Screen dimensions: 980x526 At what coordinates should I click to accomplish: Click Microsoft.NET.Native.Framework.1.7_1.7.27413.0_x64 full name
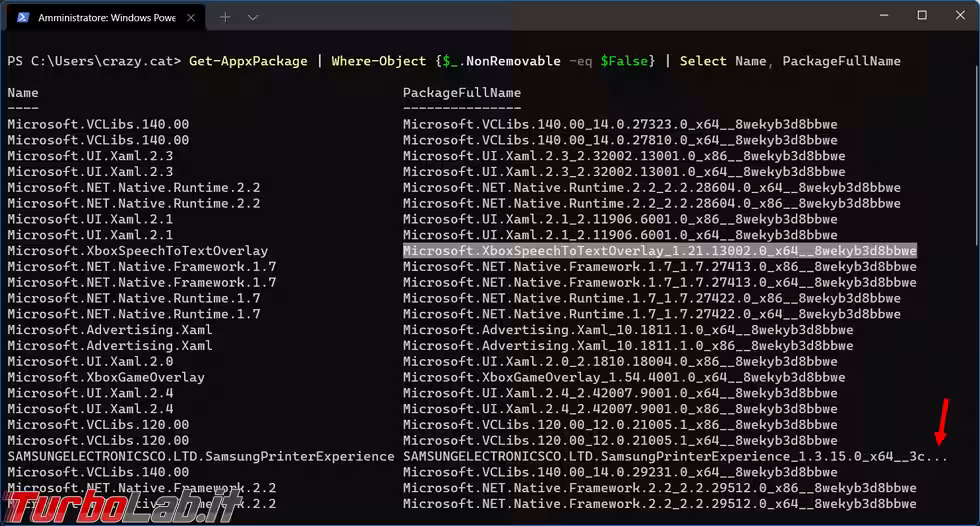[659, 282]
